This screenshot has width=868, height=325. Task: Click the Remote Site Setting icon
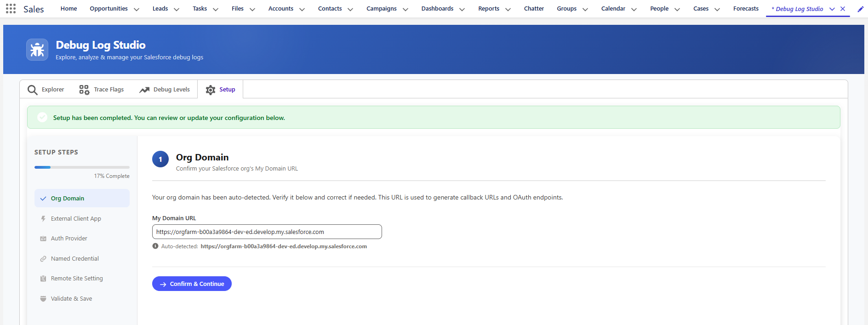(43, 279)
